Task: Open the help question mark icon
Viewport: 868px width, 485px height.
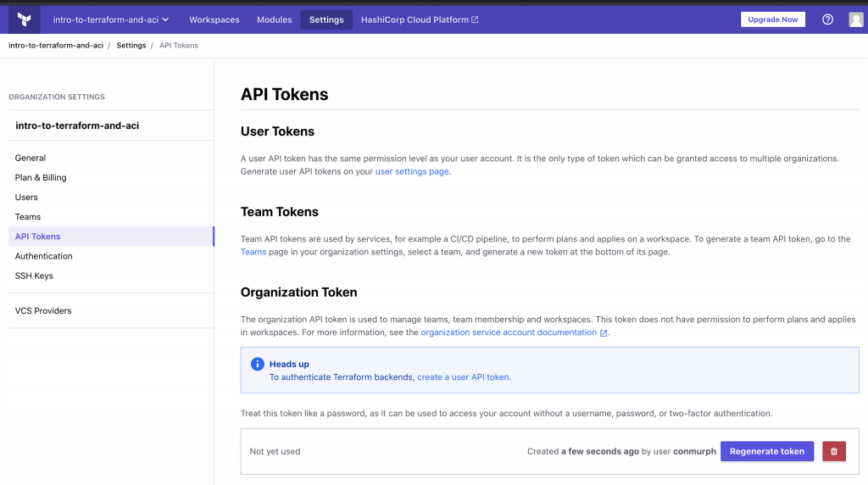Action: click(x=827, y=20)
